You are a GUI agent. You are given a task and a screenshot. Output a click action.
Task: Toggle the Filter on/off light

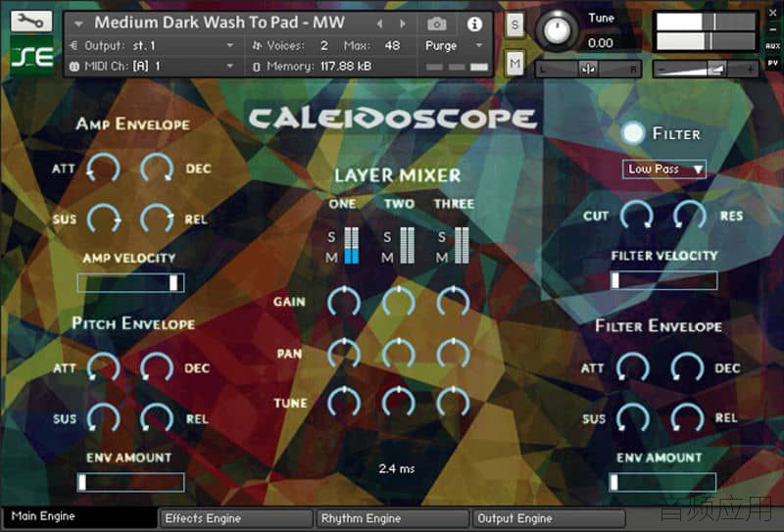click(632, 133)
